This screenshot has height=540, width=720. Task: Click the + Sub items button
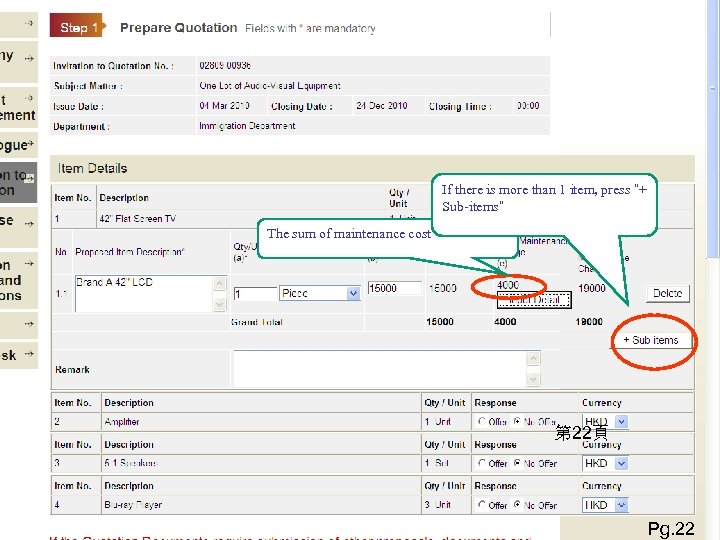point(651,340)
